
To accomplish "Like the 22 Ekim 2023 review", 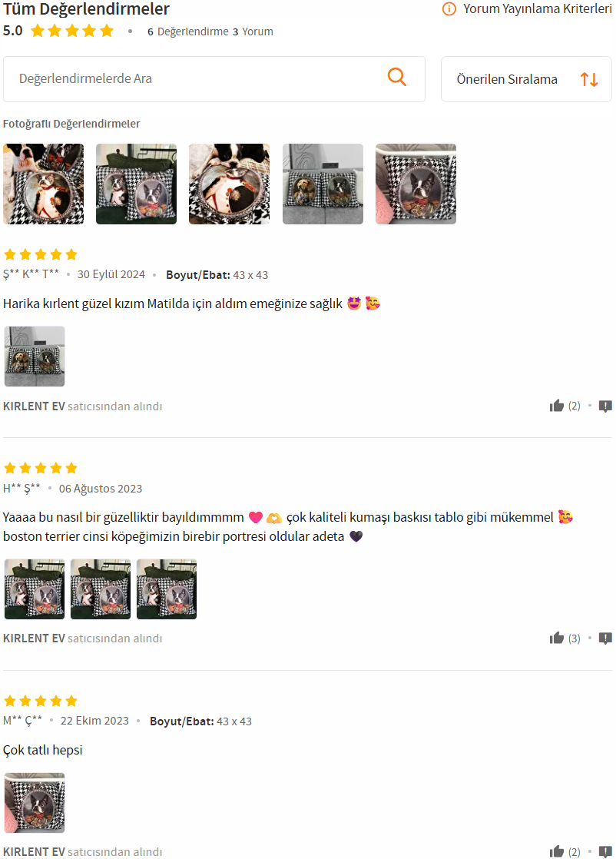I will 557,851.
